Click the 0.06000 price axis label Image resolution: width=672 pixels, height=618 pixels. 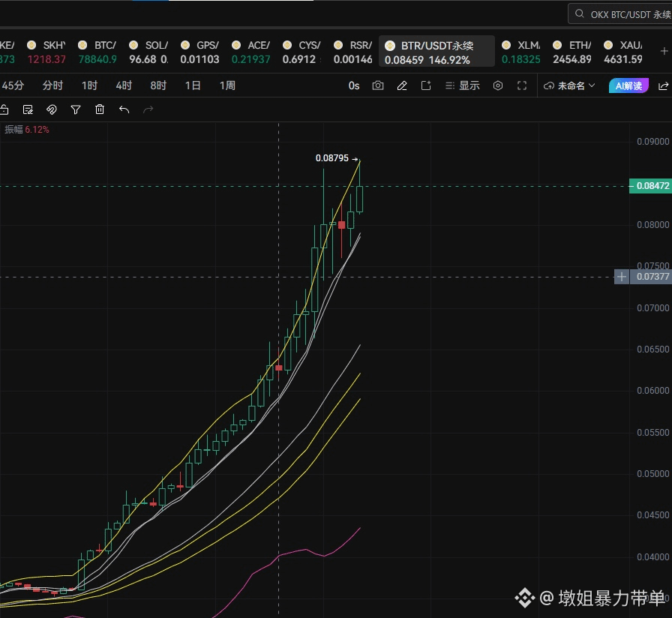tap(652, 391)
